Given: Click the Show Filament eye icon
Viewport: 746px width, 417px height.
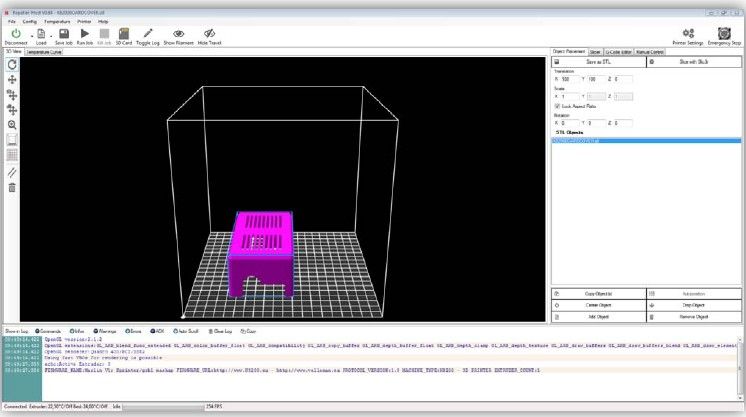Looking at the screenshot, I should click(178, 33).
